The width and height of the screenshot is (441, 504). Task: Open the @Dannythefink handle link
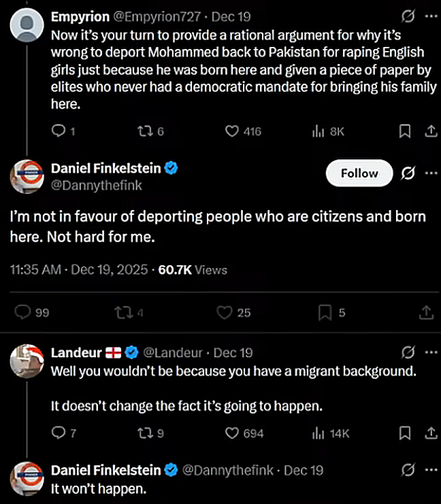[97, 184]
